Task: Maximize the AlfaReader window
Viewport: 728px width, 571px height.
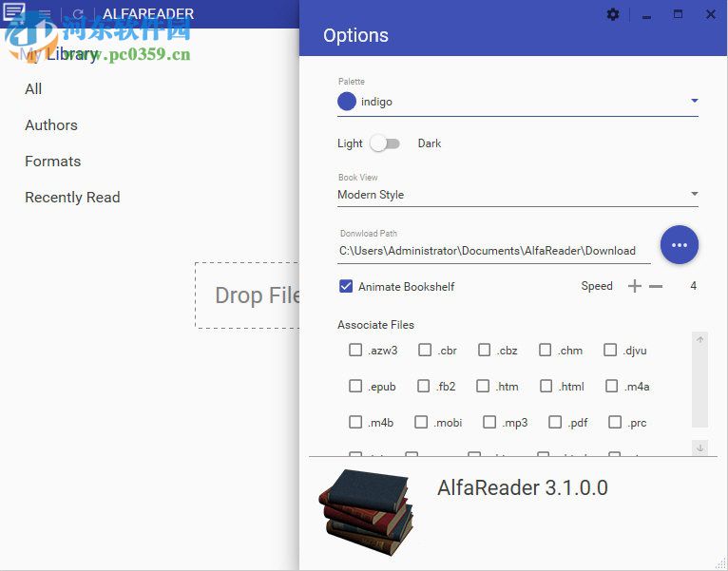Action: [x=678, y=14]
